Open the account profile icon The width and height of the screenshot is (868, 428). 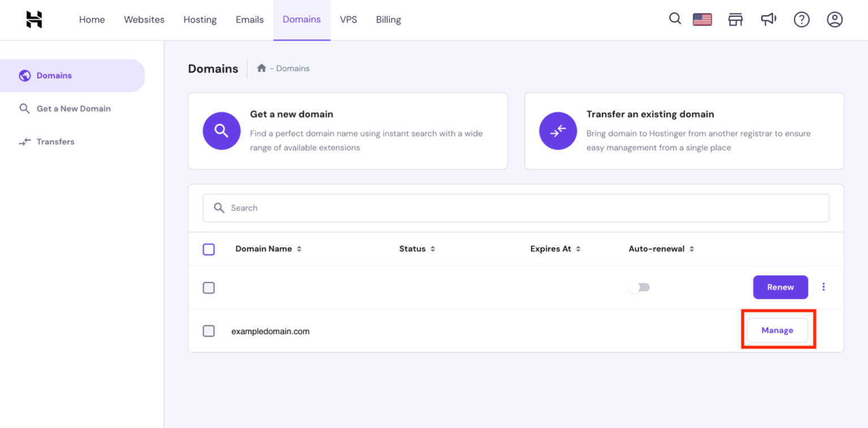tap(835, 19)
